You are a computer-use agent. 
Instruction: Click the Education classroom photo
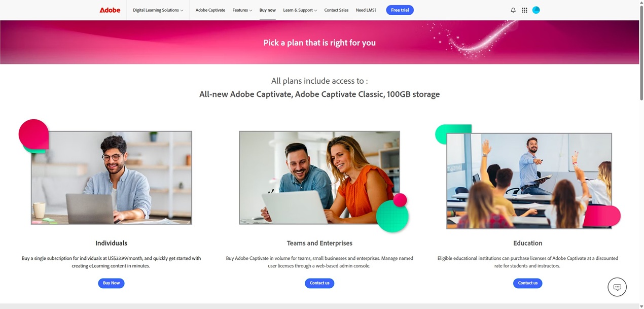click(529, 181)
